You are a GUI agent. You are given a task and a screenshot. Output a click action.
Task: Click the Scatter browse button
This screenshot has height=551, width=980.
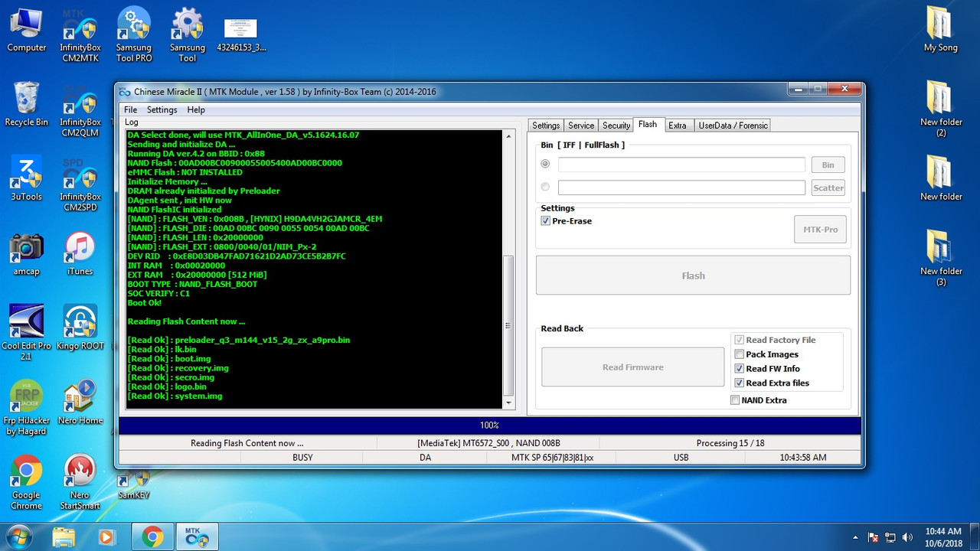click(x=828, y=187)
